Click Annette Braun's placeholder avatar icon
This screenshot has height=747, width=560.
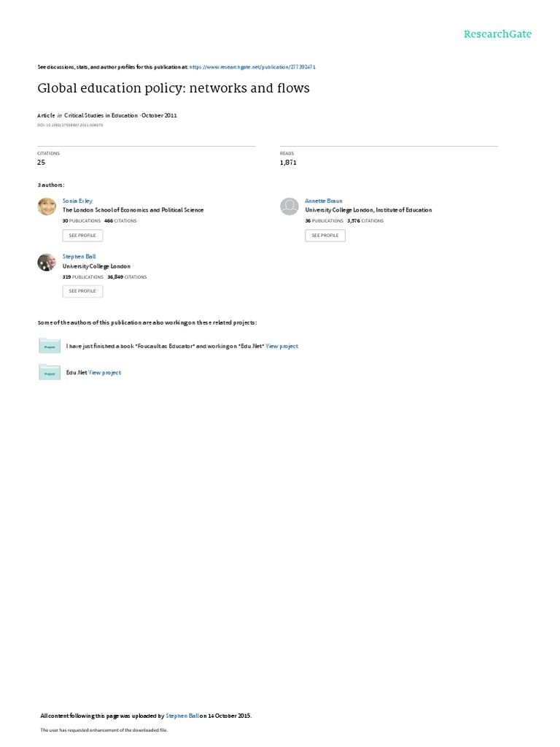click(x=289, y=206)
